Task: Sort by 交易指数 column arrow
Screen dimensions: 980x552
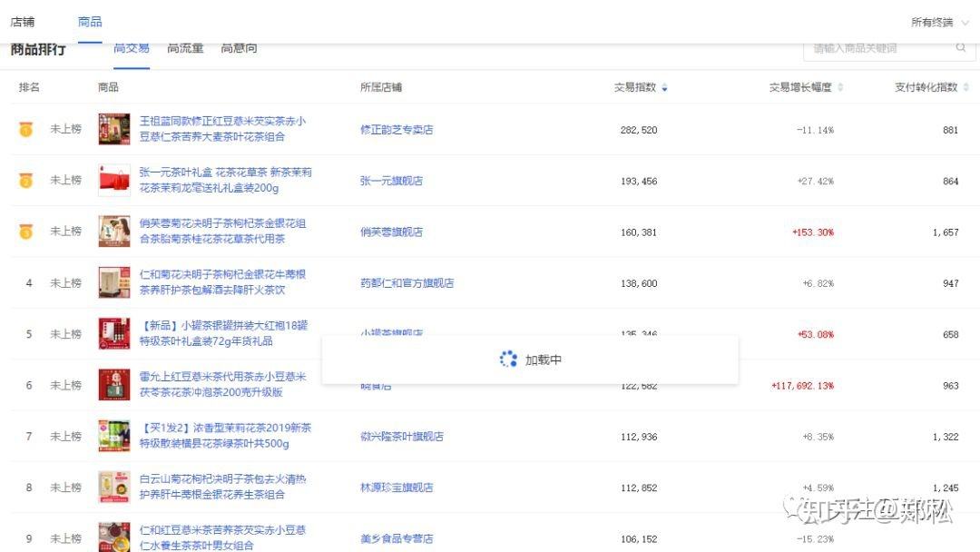Action: (664, 87)
